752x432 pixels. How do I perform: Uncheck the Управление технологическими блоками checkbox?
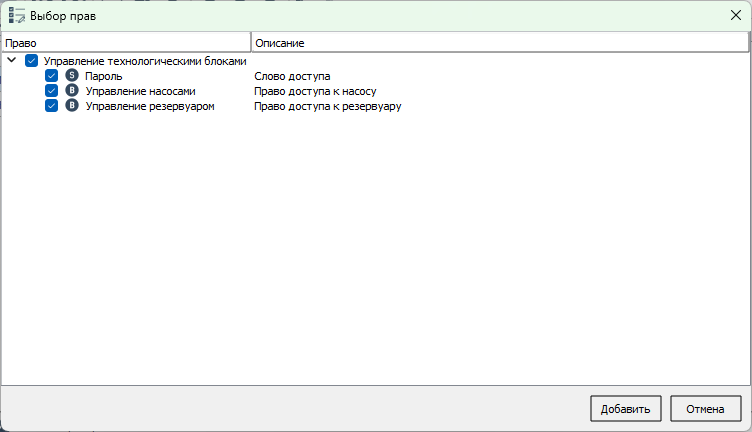[32, 61]
